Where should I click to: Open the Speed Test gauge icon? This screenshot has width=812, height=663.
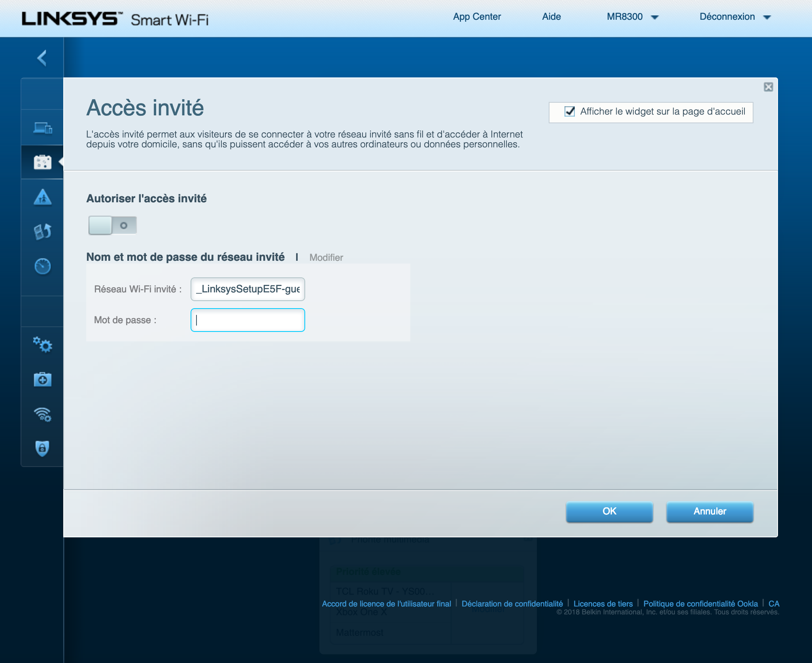43,266
